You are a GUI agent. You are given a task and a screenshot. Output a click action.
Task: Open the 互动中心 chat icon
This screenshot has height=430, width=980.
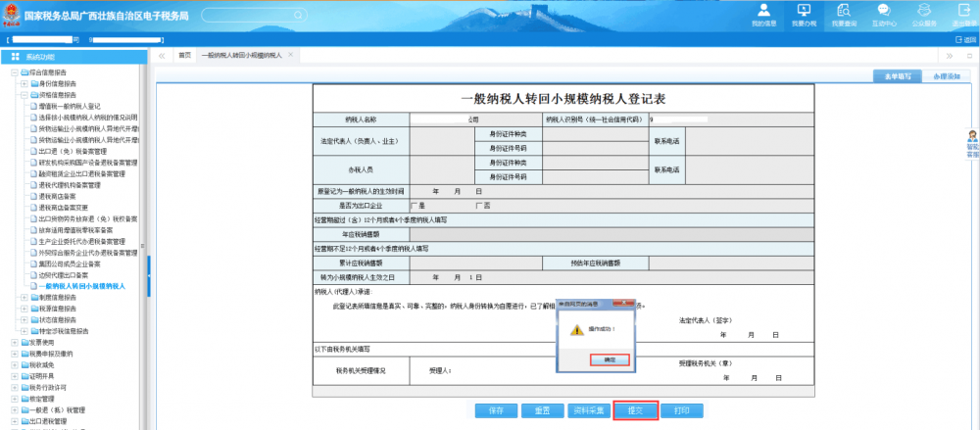[883, 13]
